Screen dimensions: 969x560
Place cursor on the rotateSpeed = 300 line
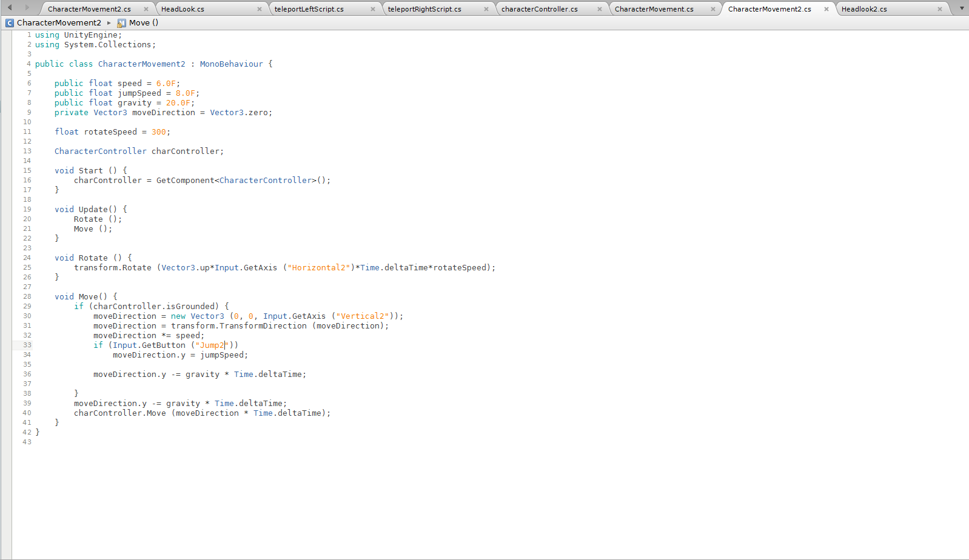[x=112, y=132]
